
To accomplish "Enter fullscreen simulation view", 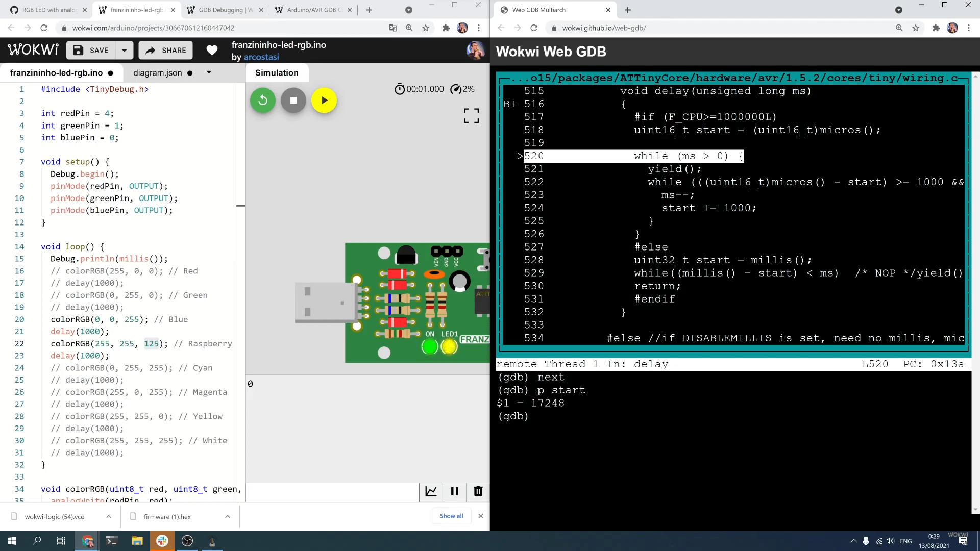I will pos(471,116).
